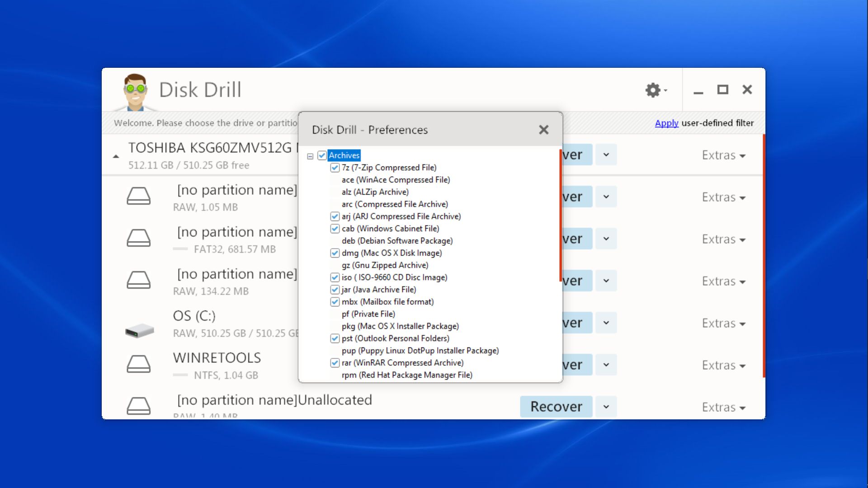Uncheck arj (ARJ Compressed File Archive)
The width and height of the screenshot is (868, 488).
point(335,216)
